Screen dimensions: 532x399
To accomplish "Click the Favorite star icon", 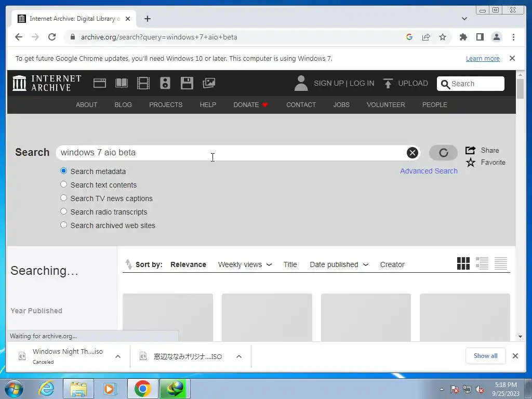I will (470, 163).
